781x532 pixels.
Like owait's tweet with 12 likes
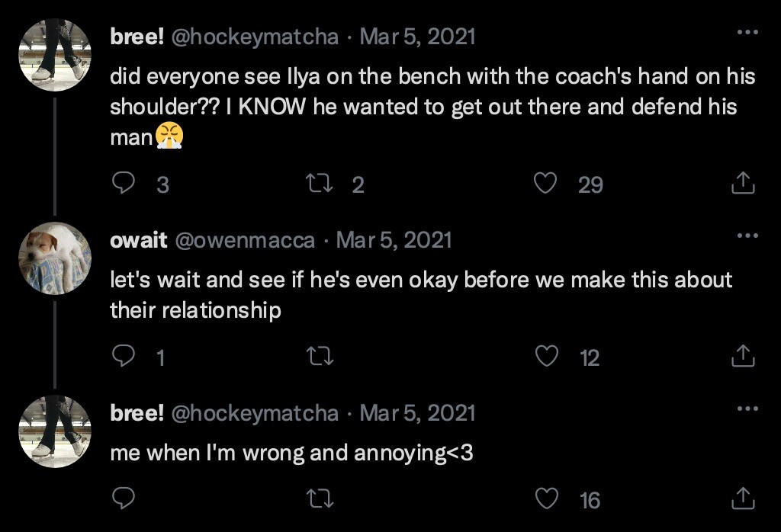(x=546, y=357)
